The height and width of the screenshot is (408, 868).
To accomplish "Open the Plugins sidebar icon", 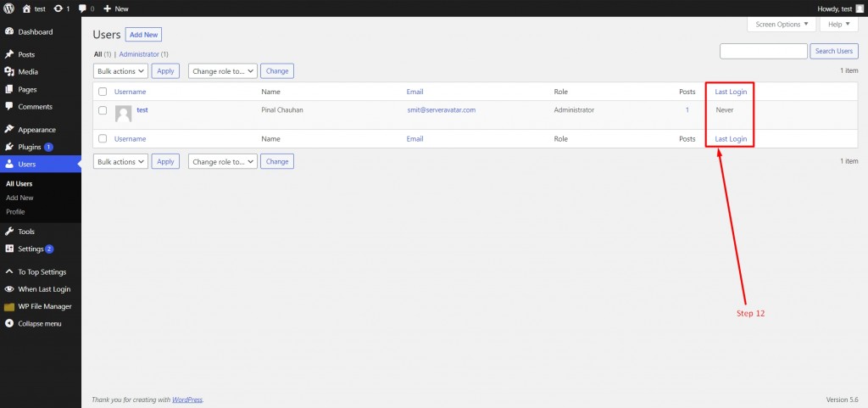I will pos(8,148).
